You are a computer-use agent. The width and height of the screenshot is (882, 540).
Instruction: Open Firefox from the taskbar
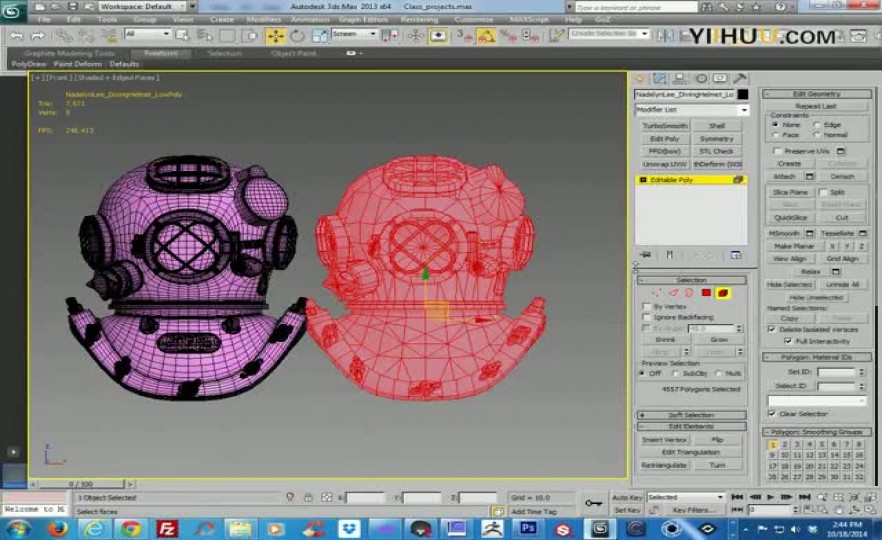point(57,528)
